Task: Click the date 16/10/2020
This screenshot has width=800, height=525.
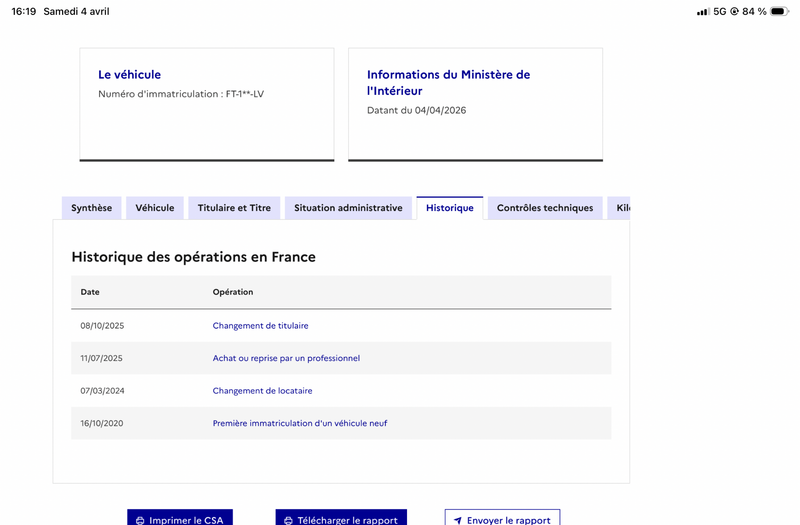Action: click(x=102, y=423)
